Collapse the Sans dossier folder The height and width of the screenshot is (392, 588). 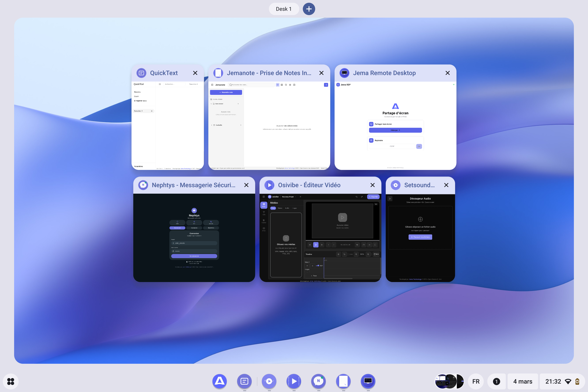(x=211, y=104)
